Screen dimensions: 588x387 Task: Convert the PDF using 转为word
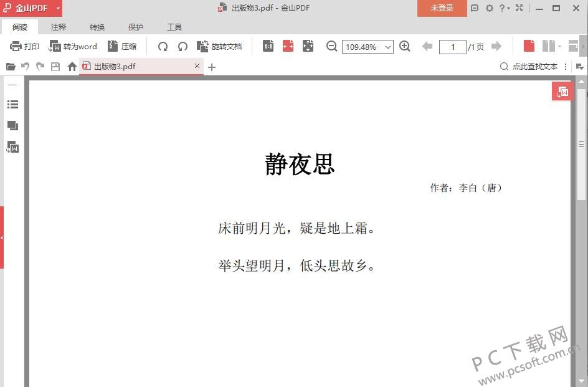point(73,46)
